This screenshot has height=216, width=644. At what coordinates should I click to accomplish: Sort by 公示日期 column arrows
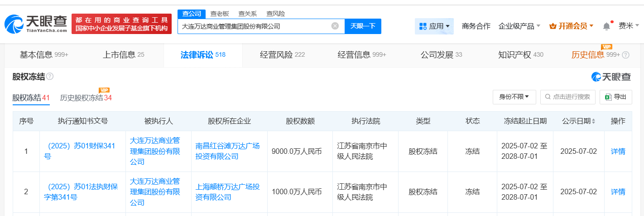pos(593,121)
